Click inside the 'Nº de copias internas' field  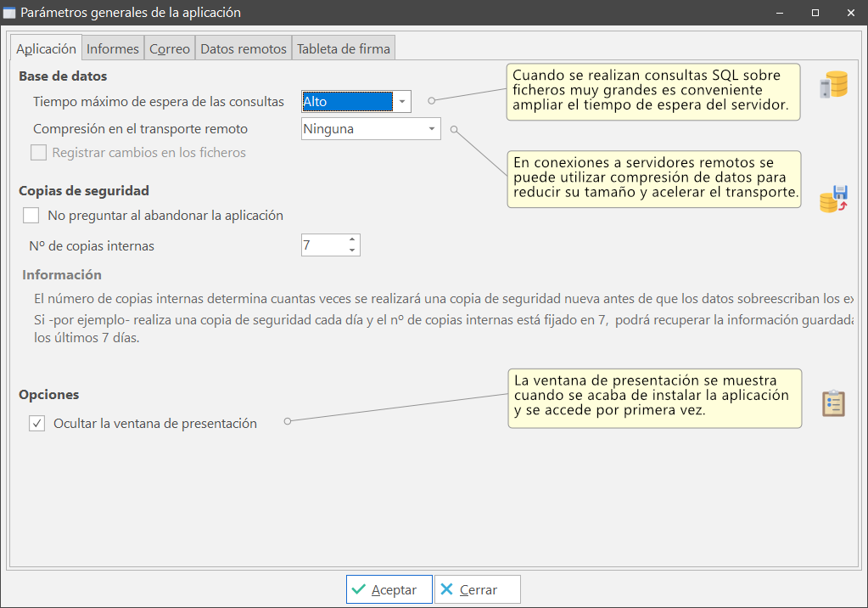click(x=322, y=245)
